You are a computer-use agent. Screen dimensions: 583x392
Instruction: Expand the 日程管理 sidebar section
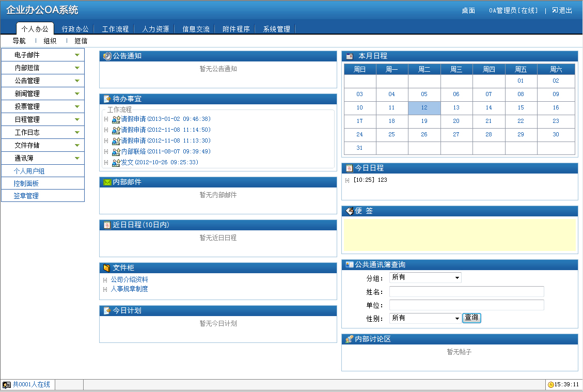(x=77, y=119)
